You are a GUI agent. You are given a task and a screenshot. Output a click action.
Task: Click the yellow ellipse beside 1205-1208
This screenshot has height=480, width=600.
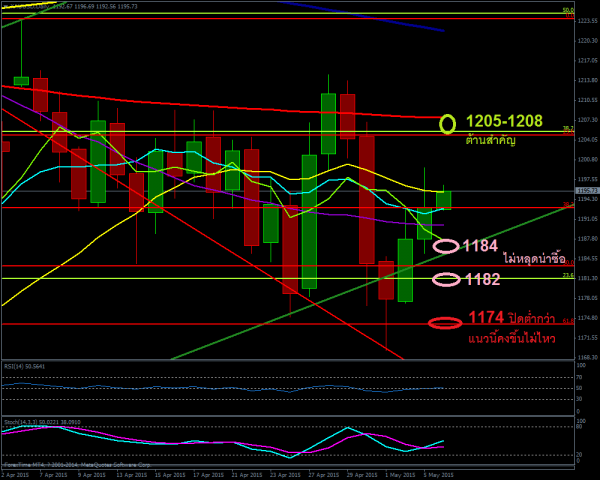tap(447, 124)
